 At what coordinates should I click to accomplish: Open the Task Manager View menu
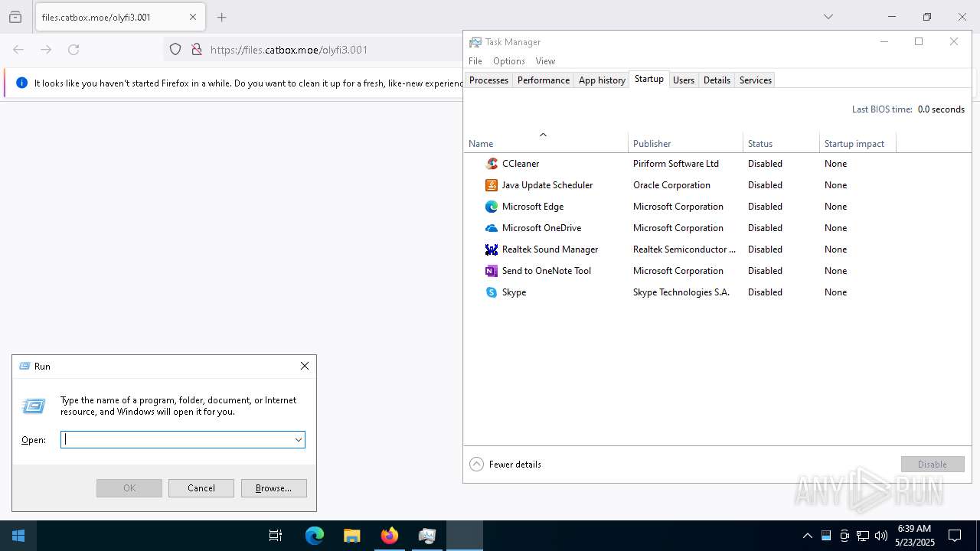pos(546,61)
